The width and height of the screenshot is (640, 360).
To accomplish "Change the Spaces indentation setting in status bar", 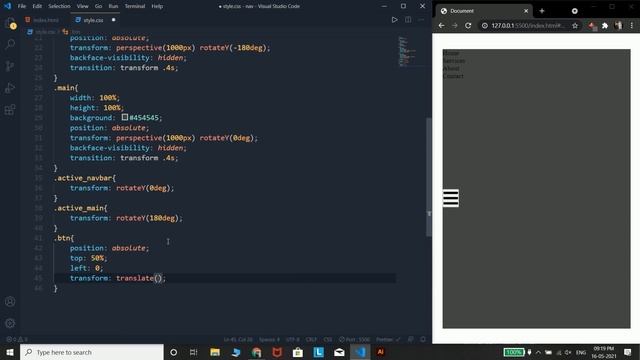I will (x=269, y=339).
